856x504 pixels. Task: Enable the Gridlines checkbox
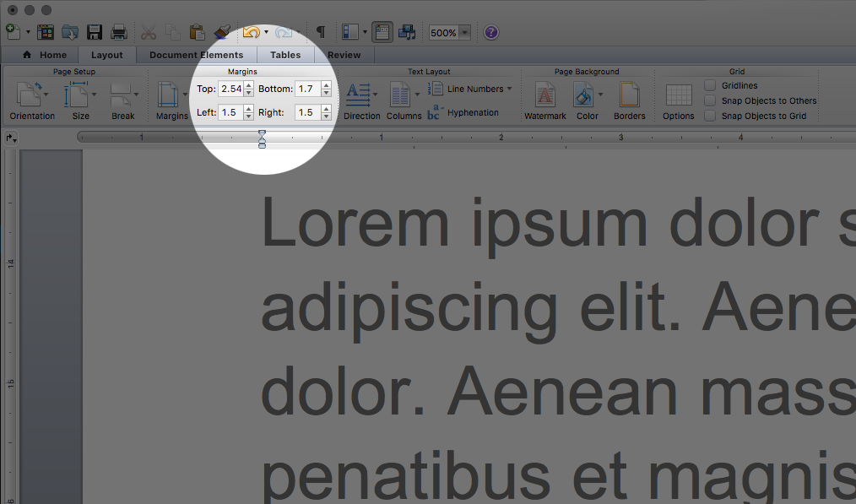coord(710,85)
